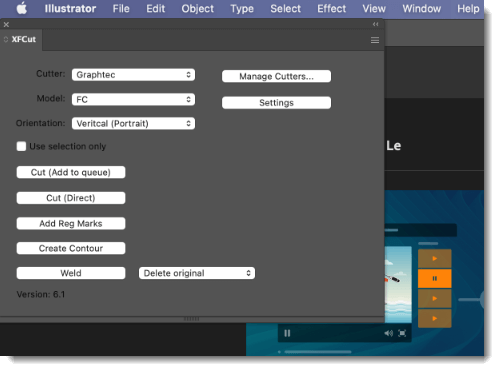This screenshot has height=371, width=499.
Task: Open the Illustrator application menu
Action: tap(70, 9)
